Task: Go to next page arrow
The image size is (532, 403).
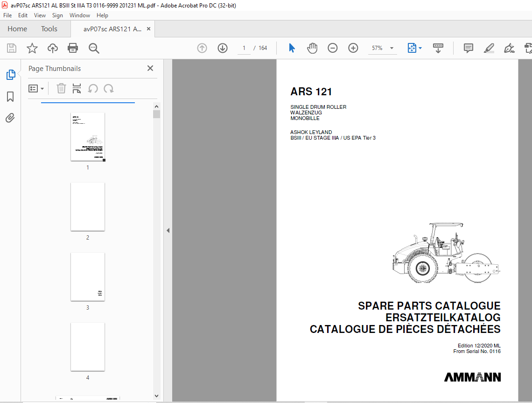Action: [223, 48]
